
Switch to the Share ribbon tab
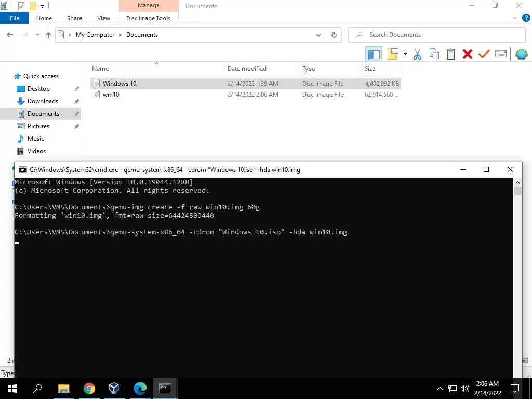[74, 18]
